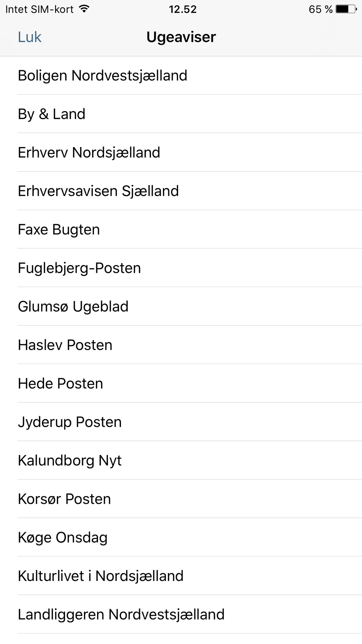This screenshot has width=362, height=644.
Task: Tap Fuglebjerg-Posten list item
Action: coord(80,268)
